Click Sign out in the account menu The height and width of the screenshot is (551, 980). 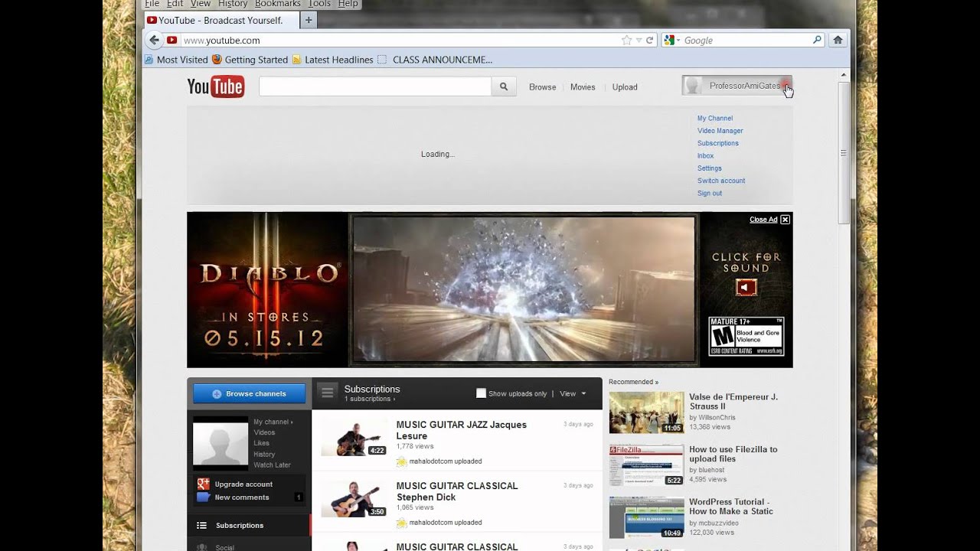tap(710, 194)
